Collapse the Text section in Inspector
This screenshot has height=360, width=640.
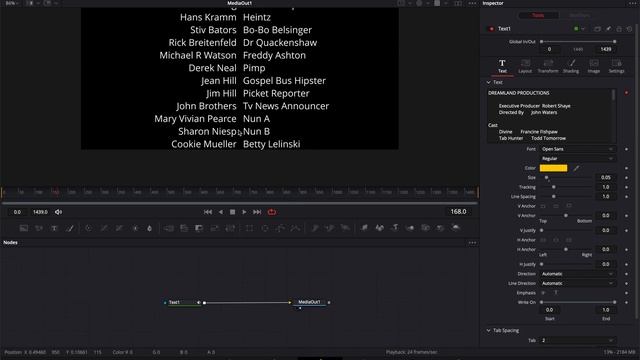pos(489,82)
